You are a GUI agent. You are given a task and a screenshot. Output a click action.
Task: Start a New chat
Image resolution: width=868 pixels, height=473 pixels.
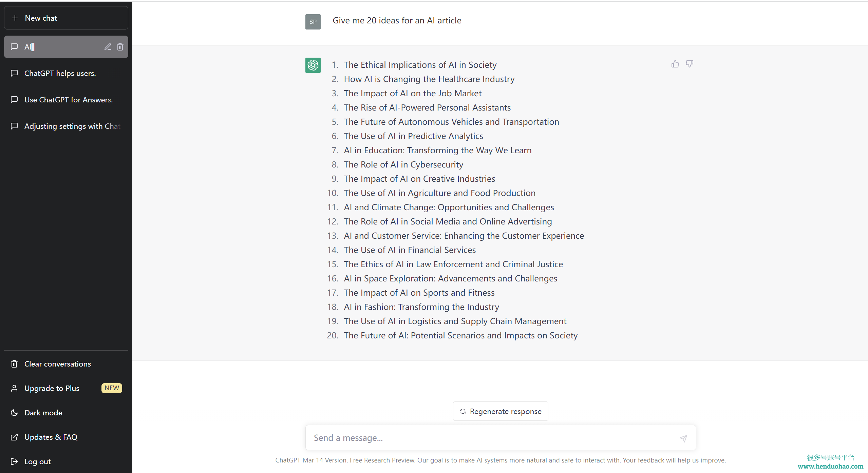point(66,18)
